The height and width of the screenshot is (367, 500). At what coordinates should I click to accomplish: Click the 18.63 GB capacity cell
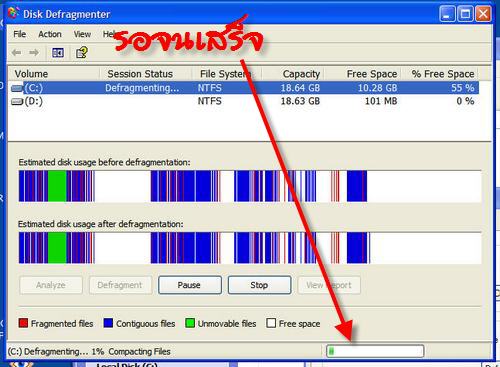(300, 101)
